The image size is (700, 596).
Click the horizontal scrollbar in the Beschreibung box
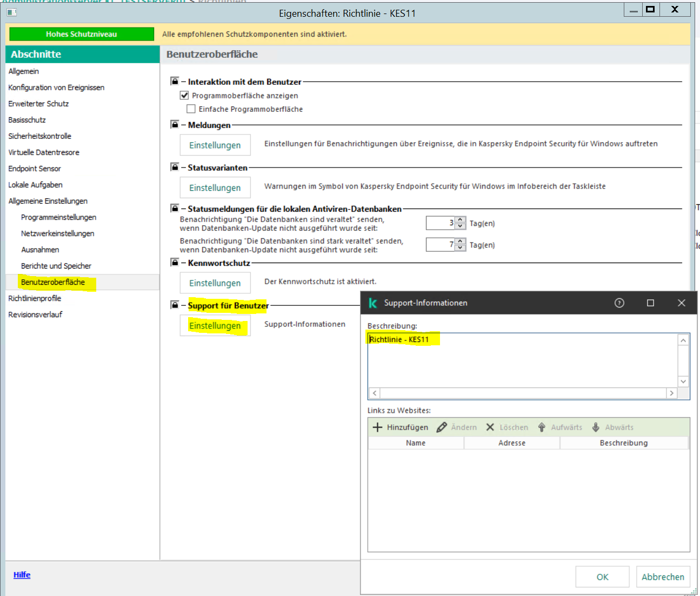[x=523, y=393]
